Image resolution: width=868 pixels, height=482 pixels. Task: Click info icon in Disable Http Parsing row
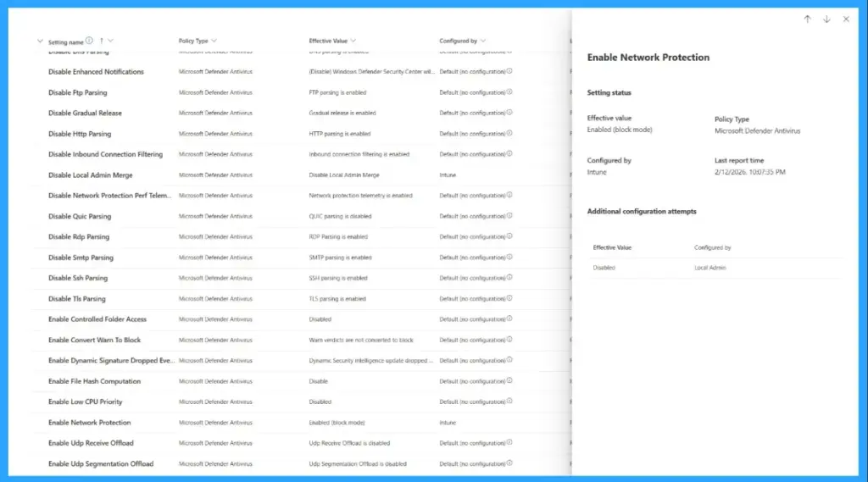click(x=509, y=133)
